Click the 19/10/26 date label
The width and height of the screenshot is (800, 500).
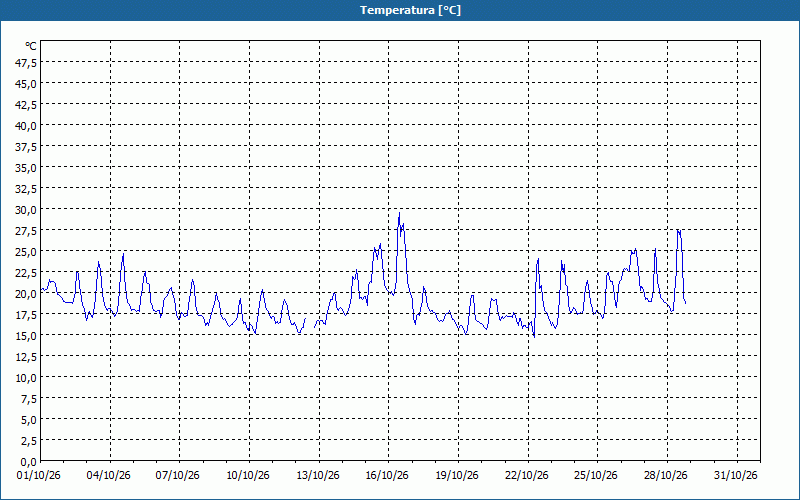(457, 476)
